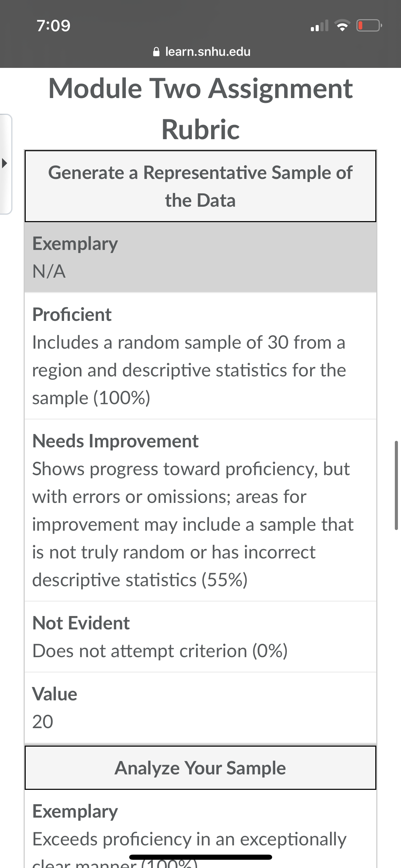Tap the Wi-Fi status icon
The image size is (401, 868).
point(342,26)
